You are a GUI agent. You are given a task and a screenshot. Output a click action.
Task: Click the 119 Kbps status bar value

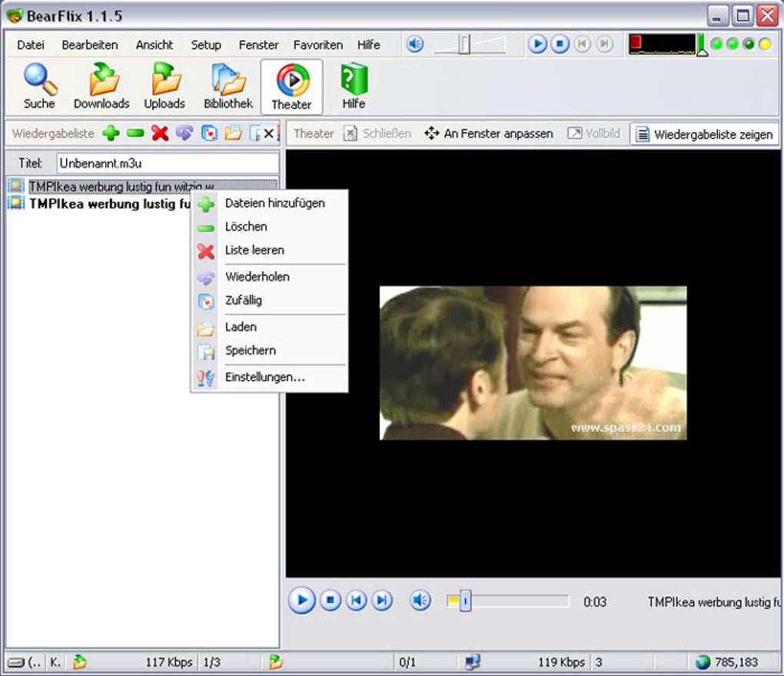pos(561,662)
